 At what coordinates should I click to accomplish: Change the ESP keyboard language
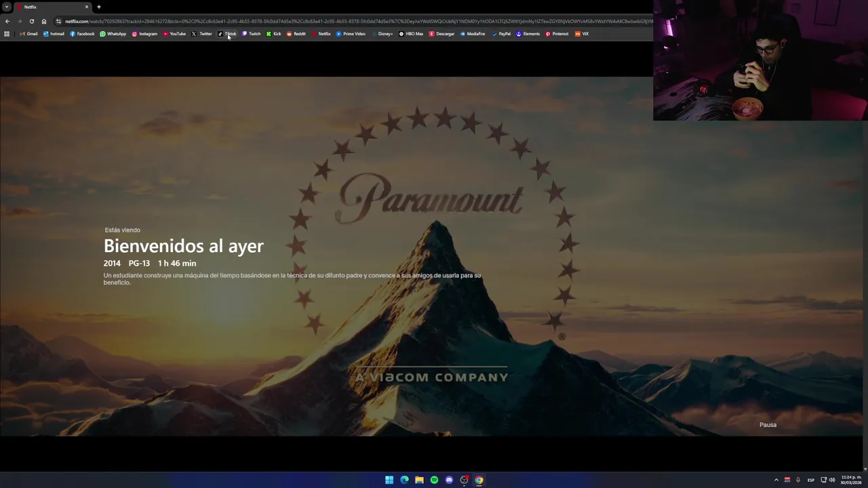(811, 480)
